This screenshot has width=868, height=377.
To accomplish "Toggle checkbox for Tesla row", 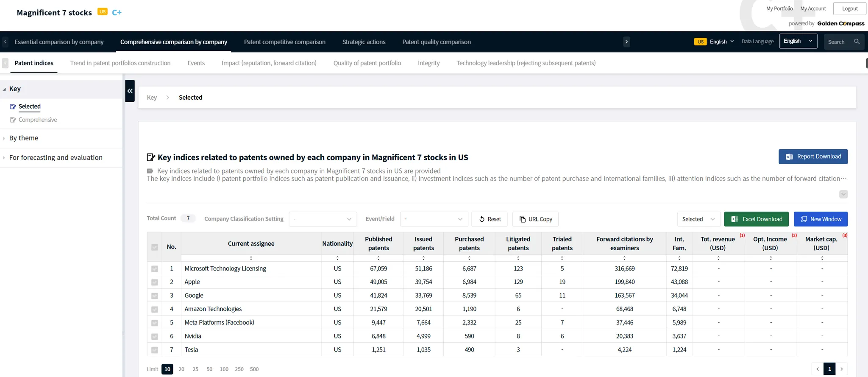I will click(x=154, y=350).
